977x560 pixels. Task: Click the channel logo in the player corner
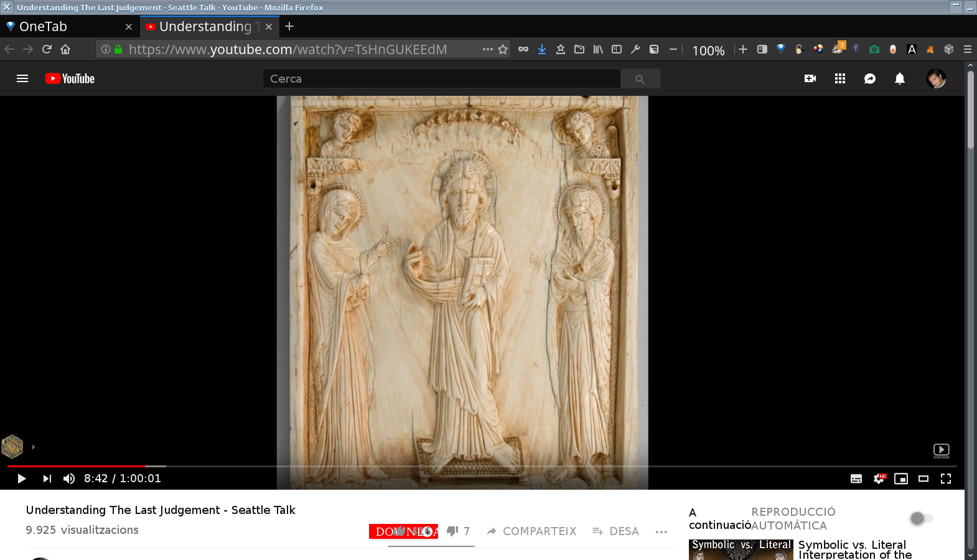point(12,446)
